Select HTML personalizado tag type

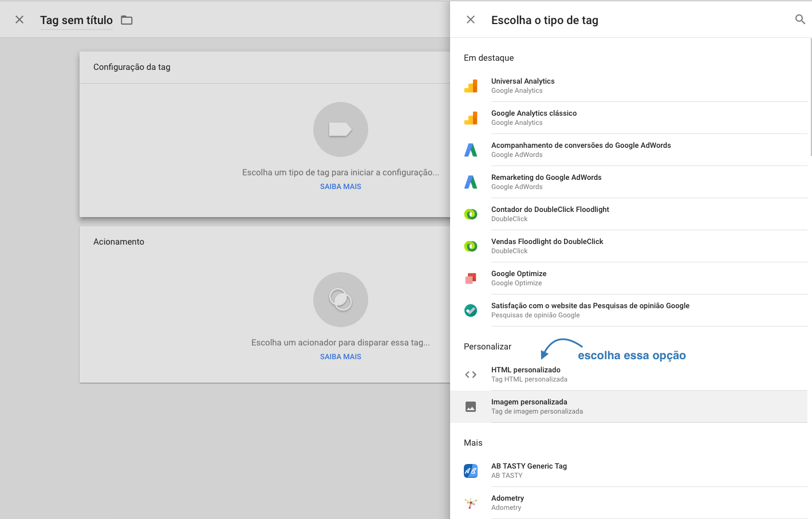[x=629, y=375]
